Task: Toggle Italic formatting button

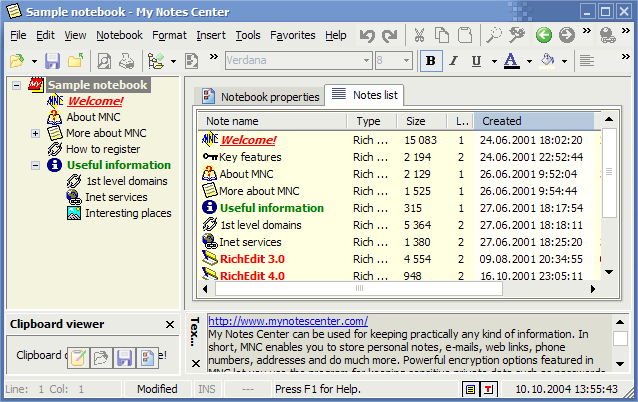Action: pos(454,61)
